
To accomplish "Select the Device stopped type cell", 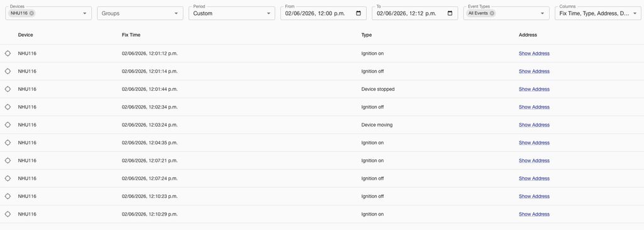I will [x=378, y=89].
